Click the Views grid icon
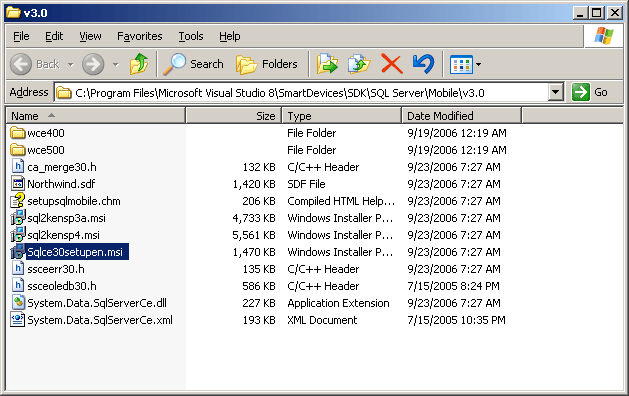629x396 pixels. pos(461,65)
